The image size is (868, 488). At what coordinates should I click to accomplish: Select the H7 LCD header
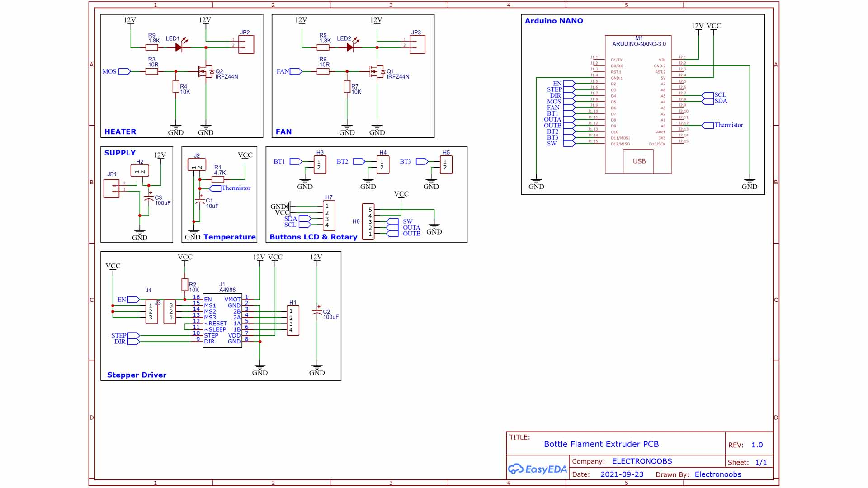coord(329,216)
